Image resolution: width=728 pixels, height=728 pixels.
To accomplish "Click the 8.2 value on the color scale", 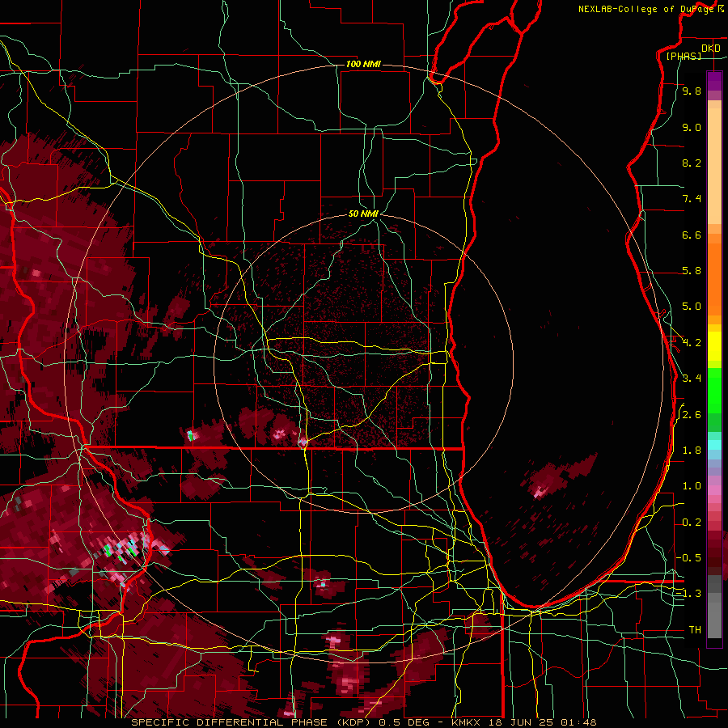I will coord(692,163).
